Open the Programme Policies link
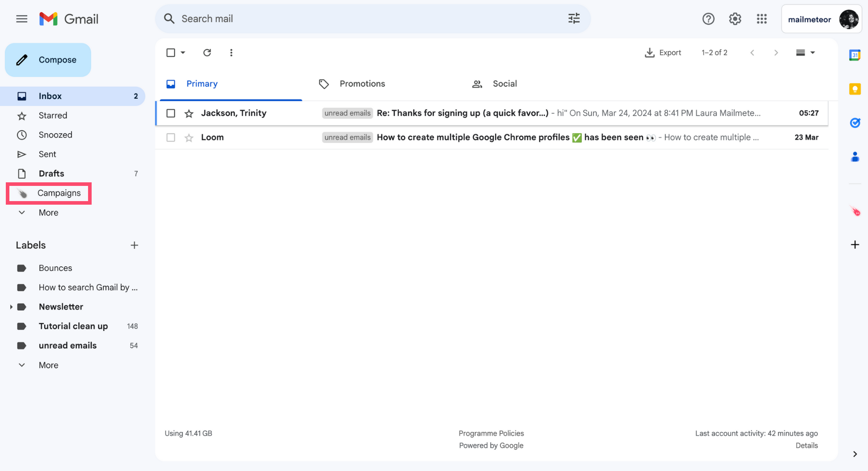The image size is (868, 471). 491,433
